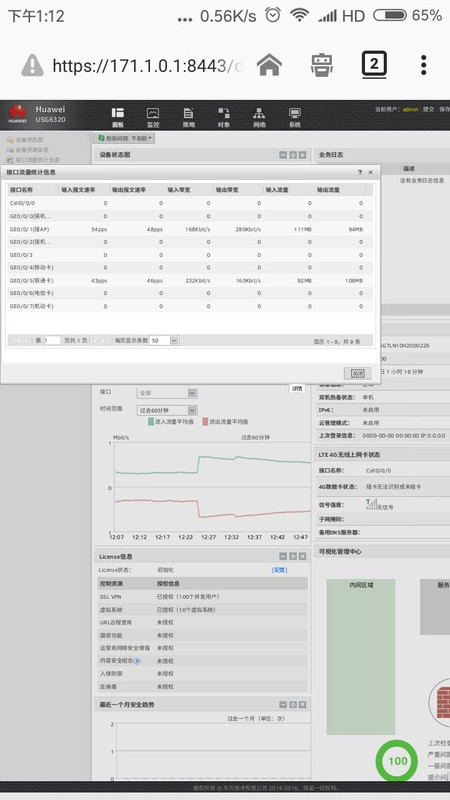This screenshot has height=800, width=450.
Task: Select the GE0/0/7(机动卡) interface row
Action: click(x=190, y=306)
